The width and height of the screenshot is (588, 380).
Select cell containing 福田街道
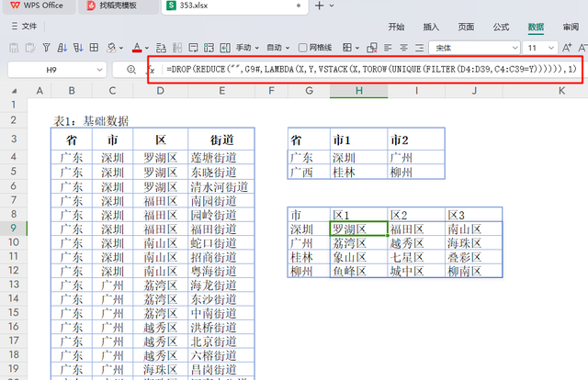pos(221,229)
